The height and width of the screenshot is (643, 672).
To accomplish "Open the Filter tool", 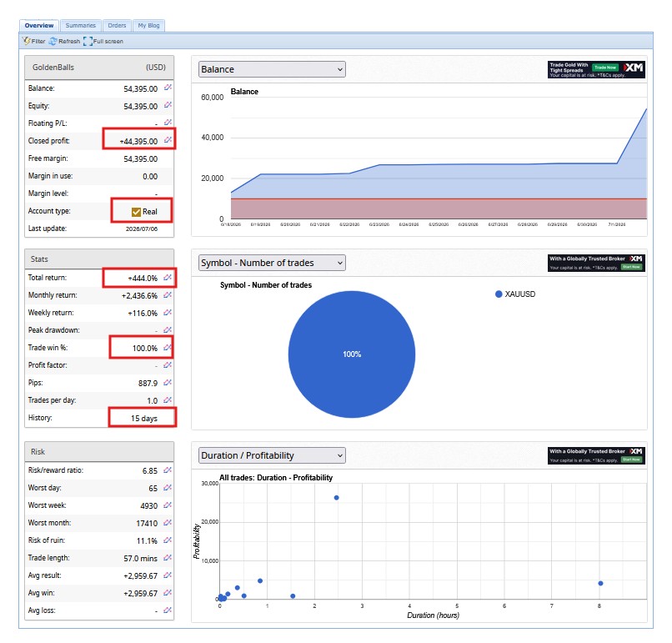I will point(34,41).
